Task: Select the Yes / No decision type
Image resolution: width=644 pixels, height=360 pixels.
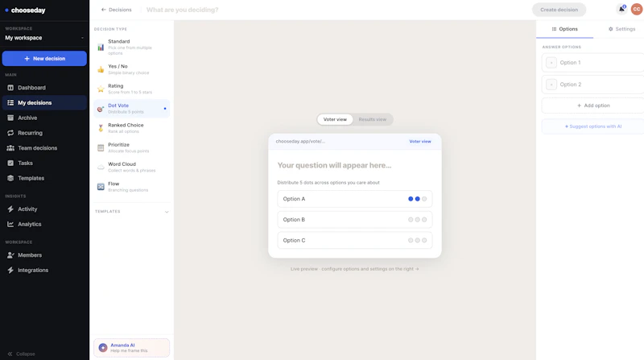Action: pos(131,69)
